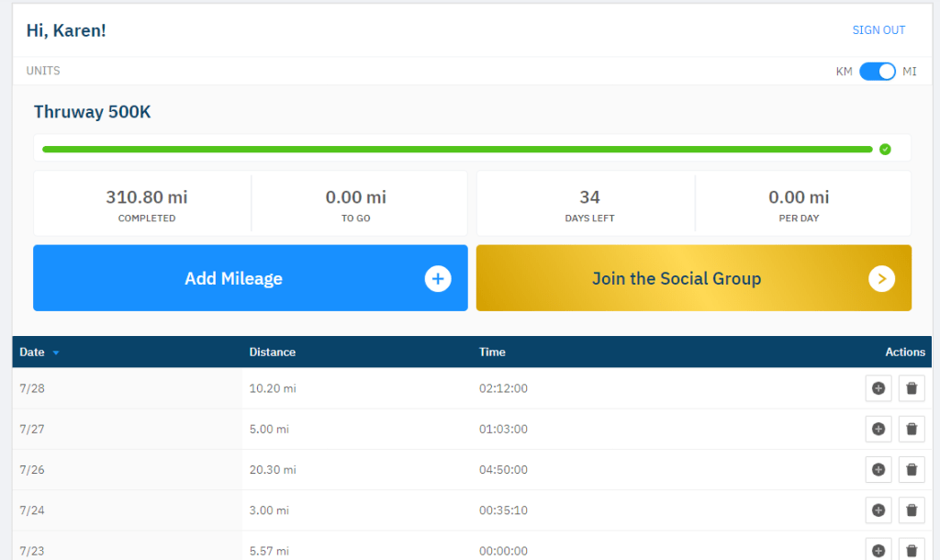The height and width of the screenshot is (560, 940).
Task: Toggle the KM/MI units switch
Action: (877, 72)
